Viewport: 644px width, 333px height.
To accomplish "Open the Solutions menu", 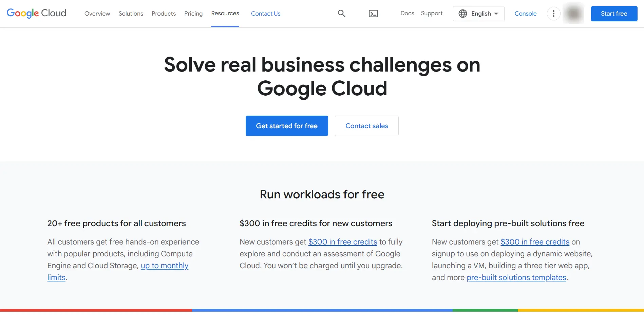I will pos(131,14).
